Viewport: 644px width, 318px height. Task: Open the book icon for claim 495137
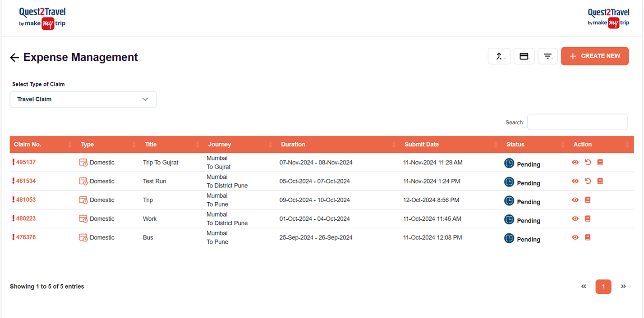tap(600, 162)
